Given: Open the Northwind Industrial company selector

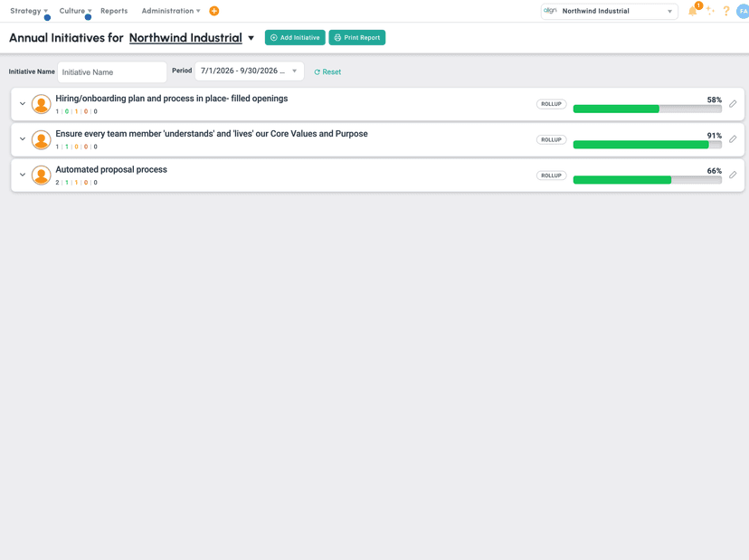Looking at the screenshot, I should [609, 11].
